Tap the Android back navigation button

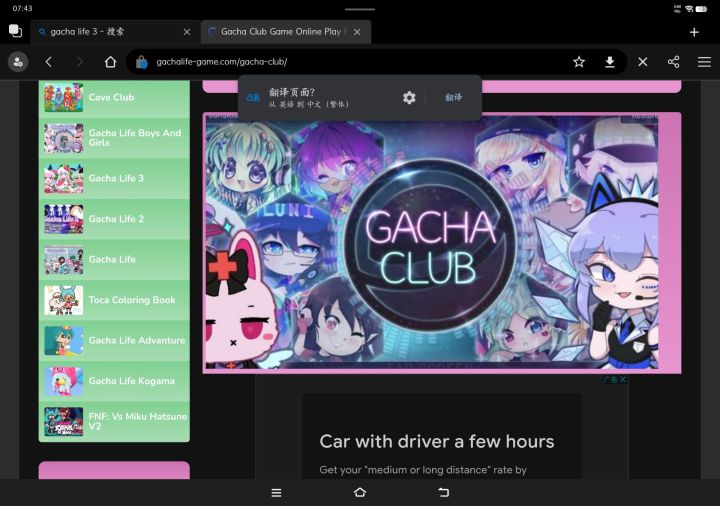(444, 493)
